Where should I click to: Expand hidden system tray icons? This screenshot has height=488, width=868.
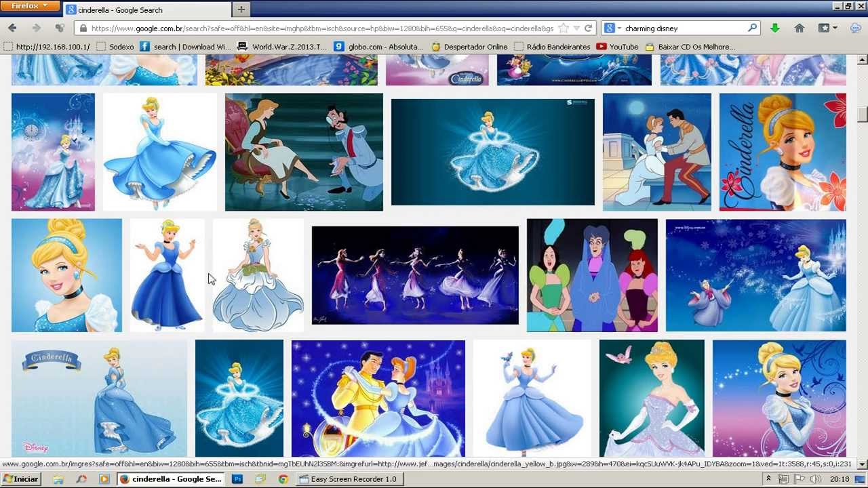click(768, 479)
